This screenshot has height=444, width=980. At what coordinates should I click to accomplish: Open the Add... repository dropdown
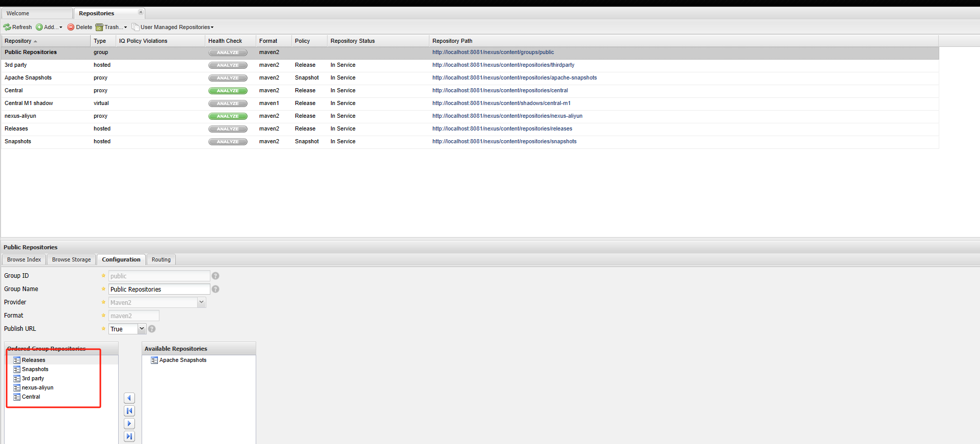pos(49,27)
